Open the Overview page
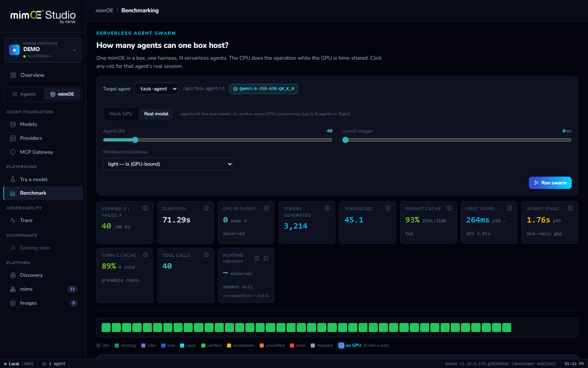Image resolution: width=588 pixels, height=368 pixels. coord(43,75)
